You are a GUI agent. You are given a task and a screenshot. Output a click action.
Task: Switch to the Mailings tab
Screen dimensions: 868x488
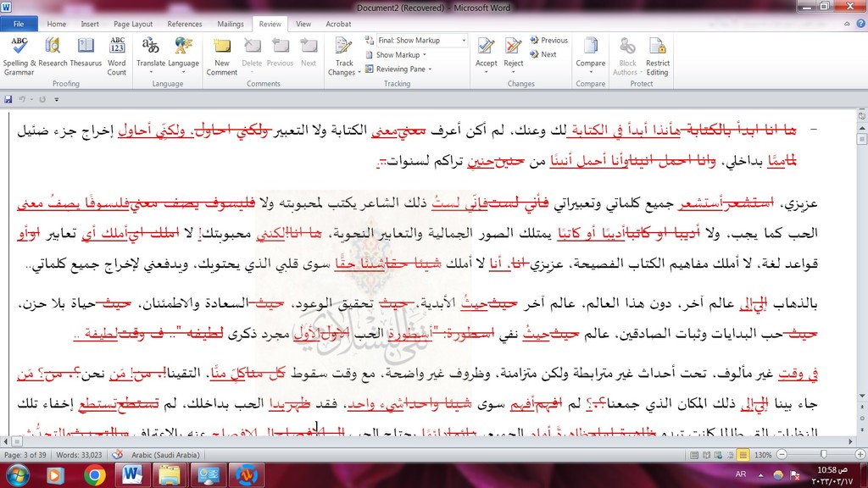click(x=231, y=24)
